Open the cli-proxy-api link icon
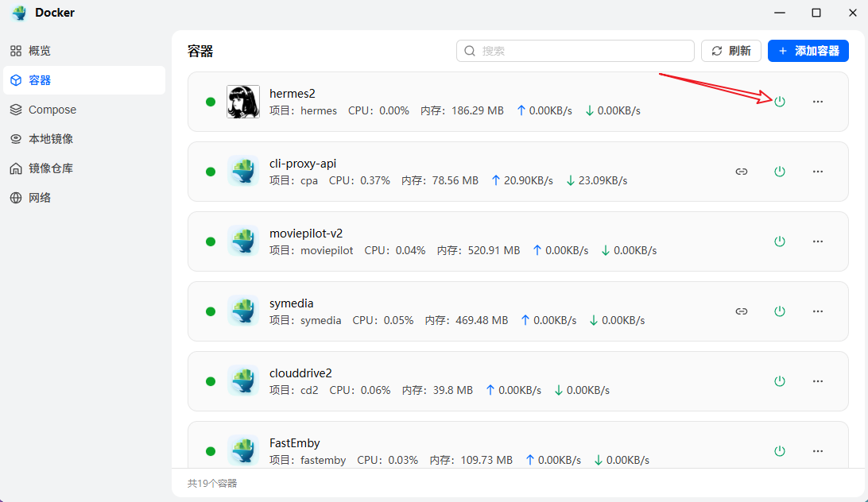Viewport: 868px width, 502px height. pos(742,172)
